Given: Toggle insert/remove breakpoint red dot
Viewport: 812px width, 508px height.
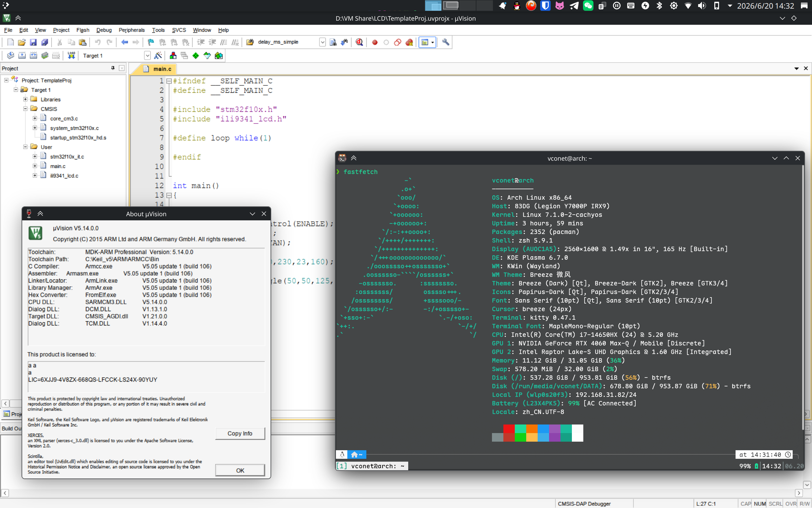Looking at the screenshot, I should click(375, 42).
